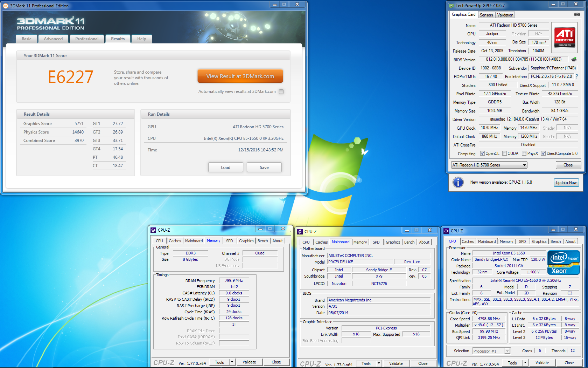
Task: Click the CPU-Z Memory window title icon
Action: click(153, 230)
